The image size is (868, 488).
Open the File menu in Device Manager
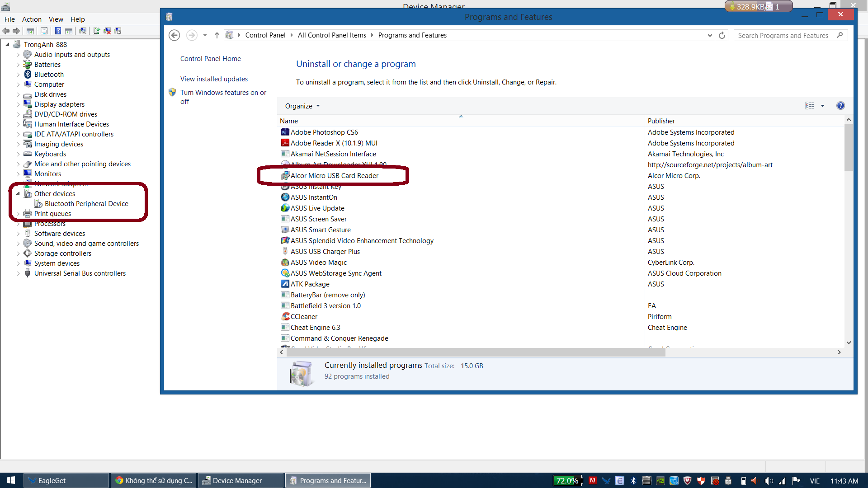(x=9, y=19)
